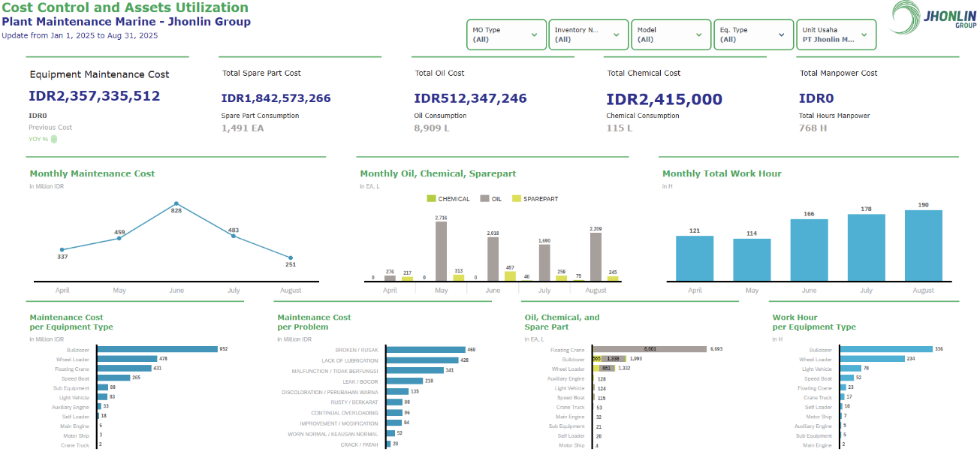Click the June 828 point on maintenance cost line
The width and height of the screenshot is (980, 455).
[176, 203]
